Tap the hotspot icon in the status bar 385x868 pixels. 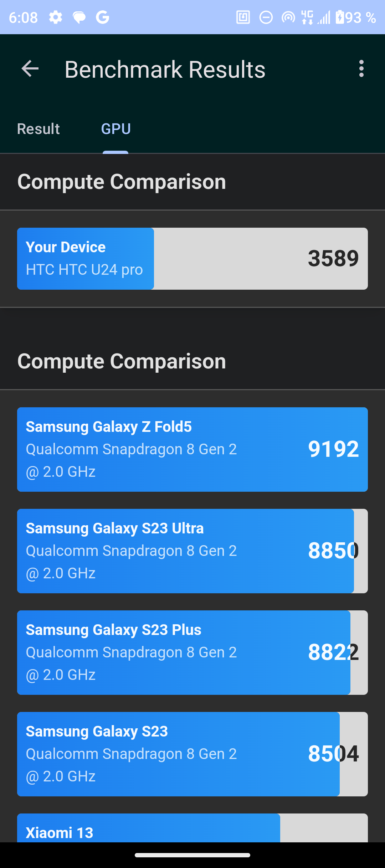pos(287,17)
